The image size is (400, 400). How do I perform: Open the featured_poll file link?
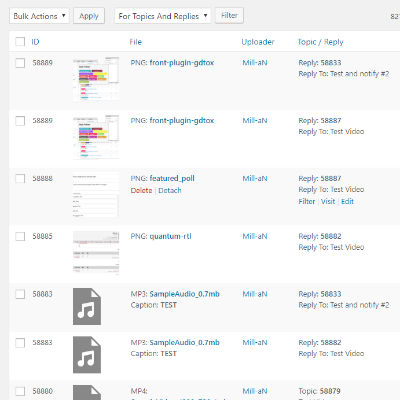[x=172, y=178]
